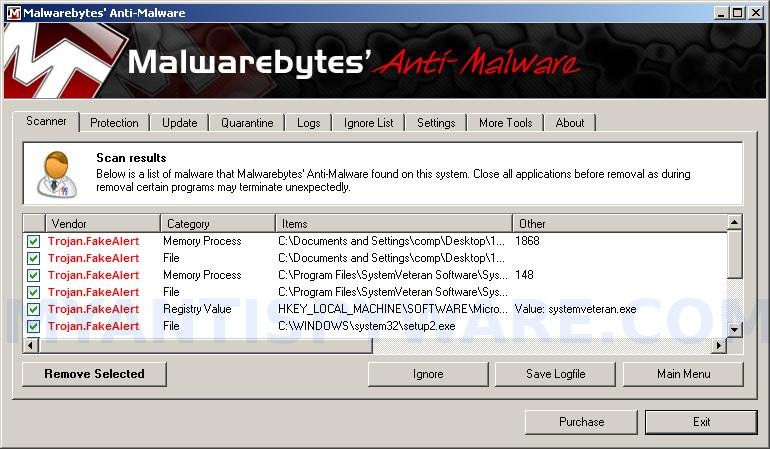Uncheck the Desktop File row checkbox
Image resolution: width=770 pixels, height=449 pixels.
[x=33, y=258]
